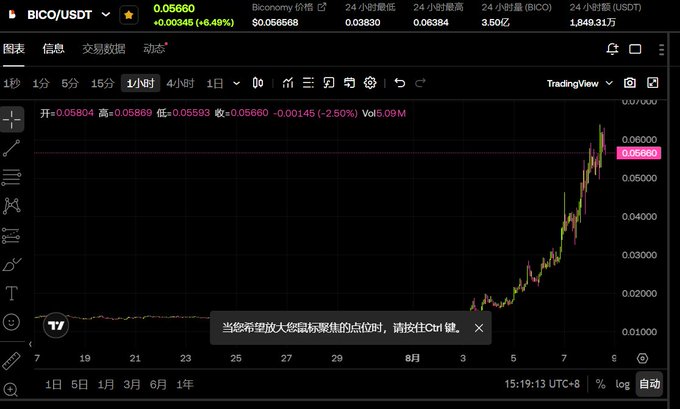The height and width of the screenshot is (409, 680).
Task: Take a chart snapshot with camera icon
Action: click(x=630, y=83)
